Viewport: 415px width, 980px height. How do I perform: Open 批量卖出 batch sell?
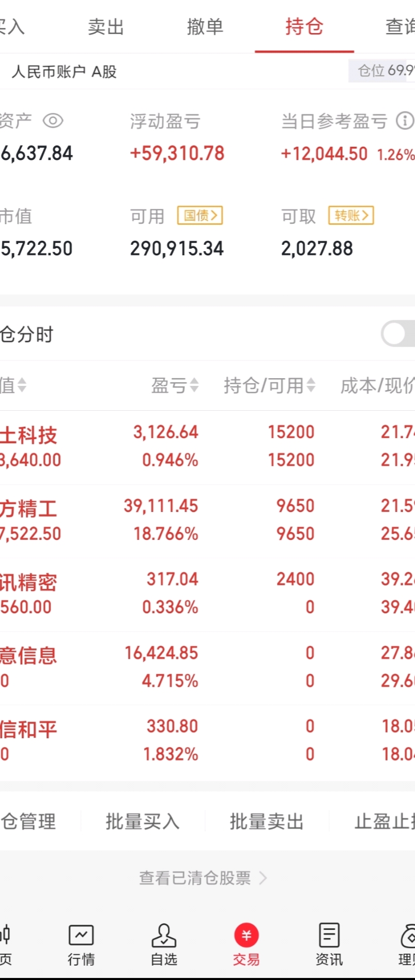coord(267,821)
